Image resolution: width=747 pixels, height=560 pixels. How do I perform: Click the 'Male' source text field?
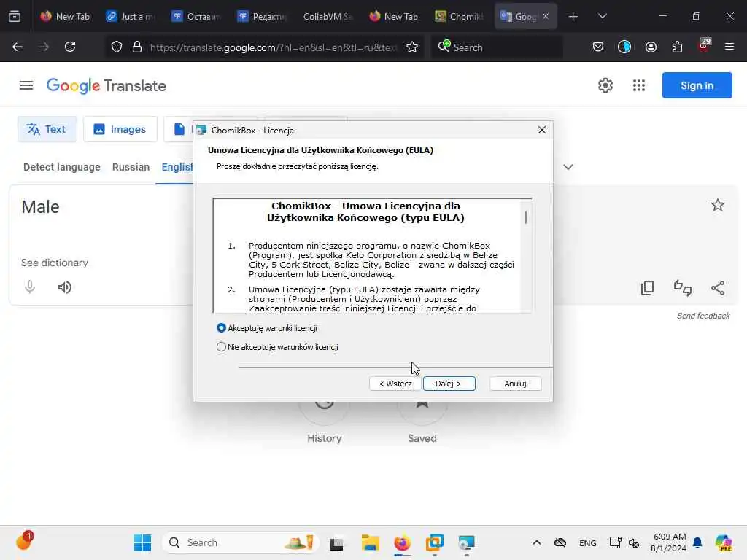(100, 206)
